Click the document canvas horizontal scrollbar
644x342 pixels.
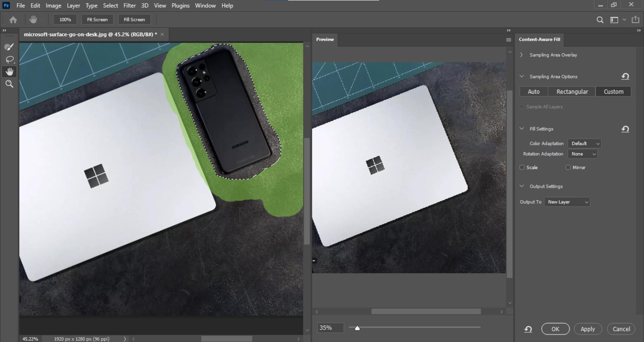coord(226,339)
